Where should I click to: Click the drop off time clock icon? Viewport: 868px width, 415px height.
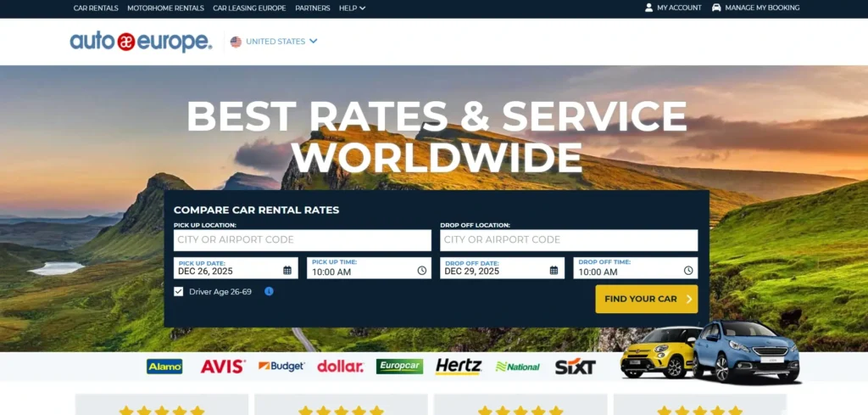point(688,271)
